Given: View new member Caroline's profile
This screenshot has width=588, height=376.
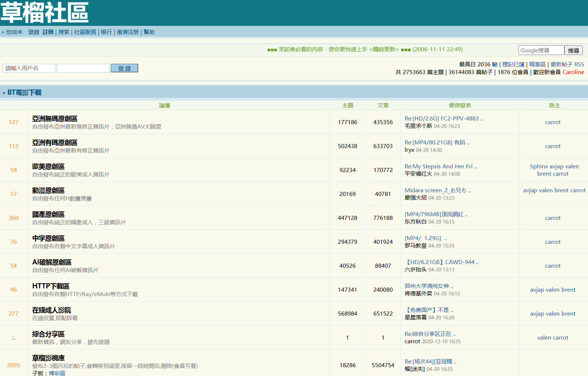Looking at the screenshot, I should [x=573, y=72].
